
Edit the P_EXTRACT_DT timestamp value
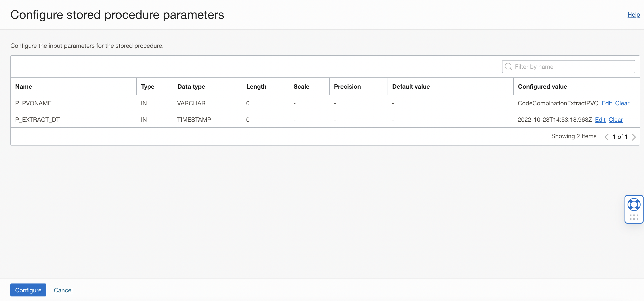600,120
